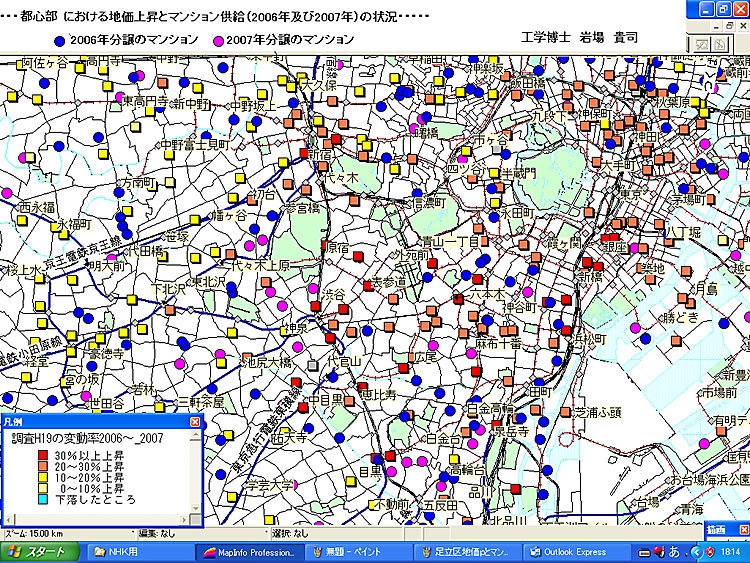Click the orange 20～30%上昇 legend swatch

click(x=42, y=466)
